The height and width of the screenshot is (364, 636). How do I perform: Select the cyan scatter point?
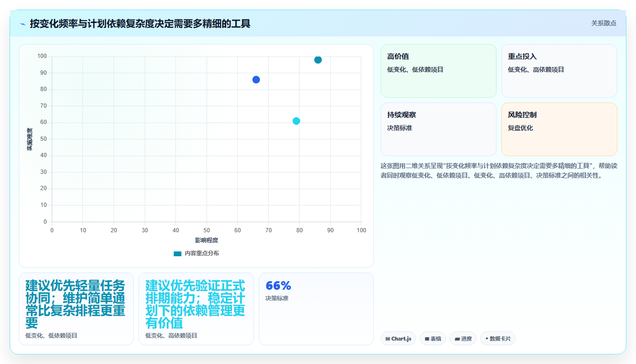point(296,121)
